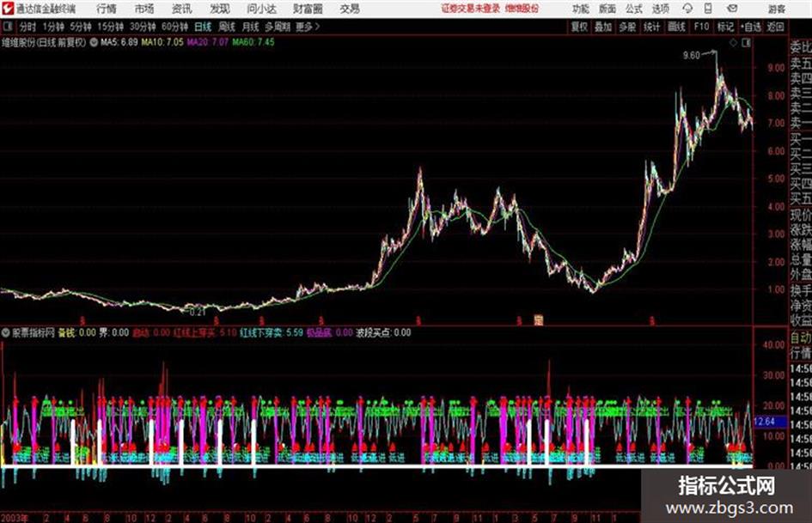Click the 返回 back button
The width and height of the screenshot is (812, 523).
pyautogui.click(x=775, y=27)
